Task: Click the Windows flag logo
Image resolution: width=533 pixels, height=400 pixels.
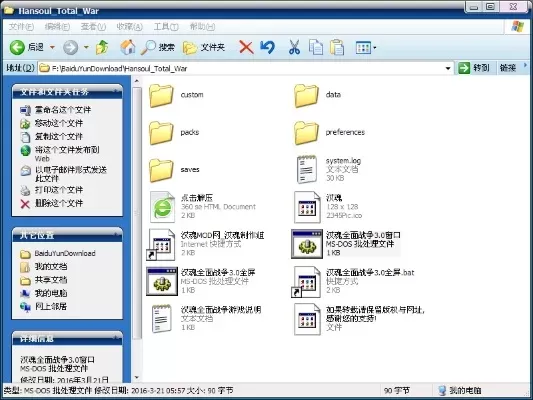Action: [x=517, y=27]
